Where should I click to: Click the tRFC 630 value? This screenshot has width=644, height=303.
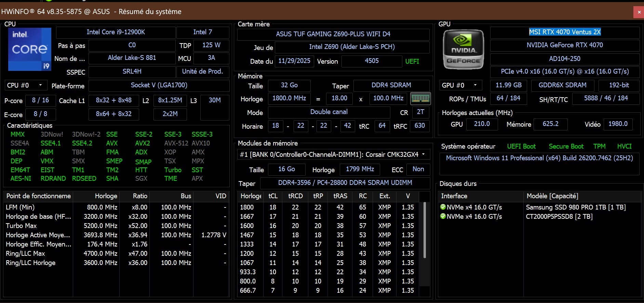point(419,126)
